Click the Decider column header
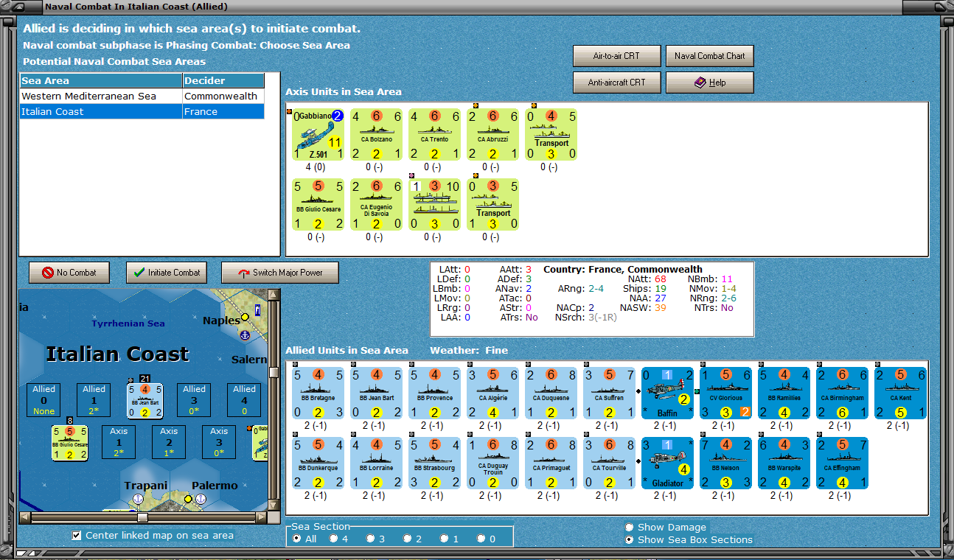This screenshot has width=954, height=560. pos(223,81)
